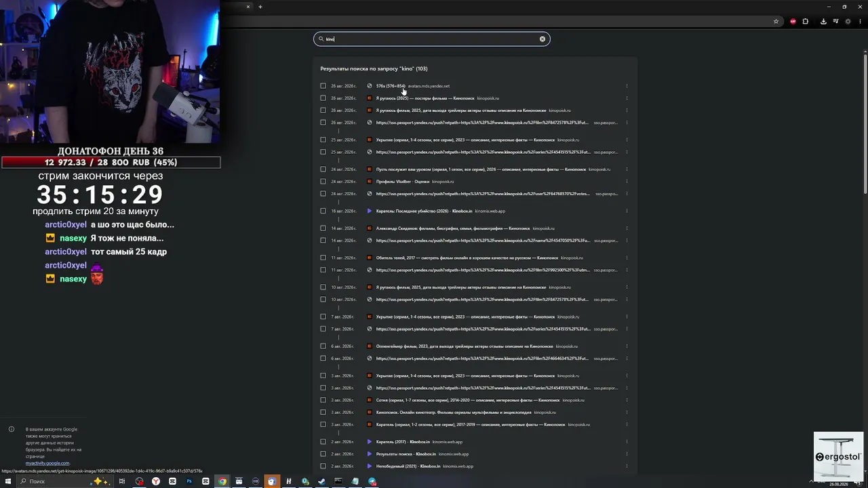The width and height of the screenshot is (868, 488).
Task: Open actions menu for Кинопоиск. Онлайн кинотеатр entry
Action: (627, 412)
